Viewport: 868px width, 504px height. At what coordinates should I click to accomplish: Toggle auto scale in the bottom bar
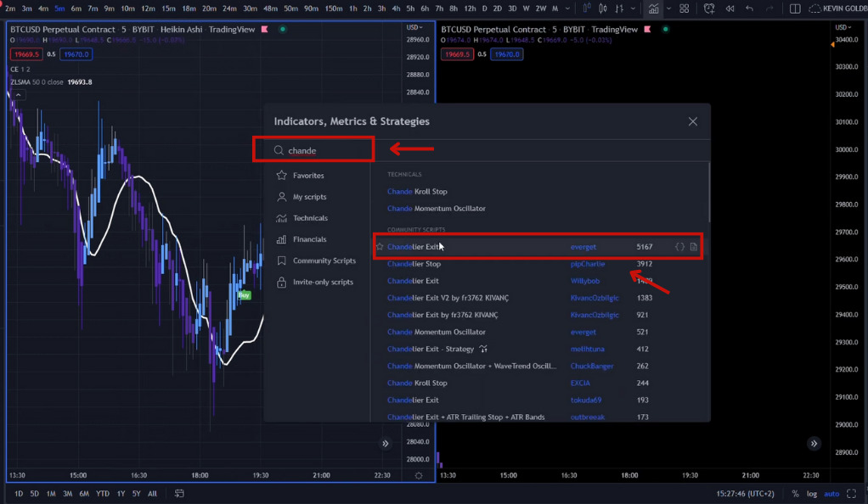pyautogui.click(x=831, y=494)
